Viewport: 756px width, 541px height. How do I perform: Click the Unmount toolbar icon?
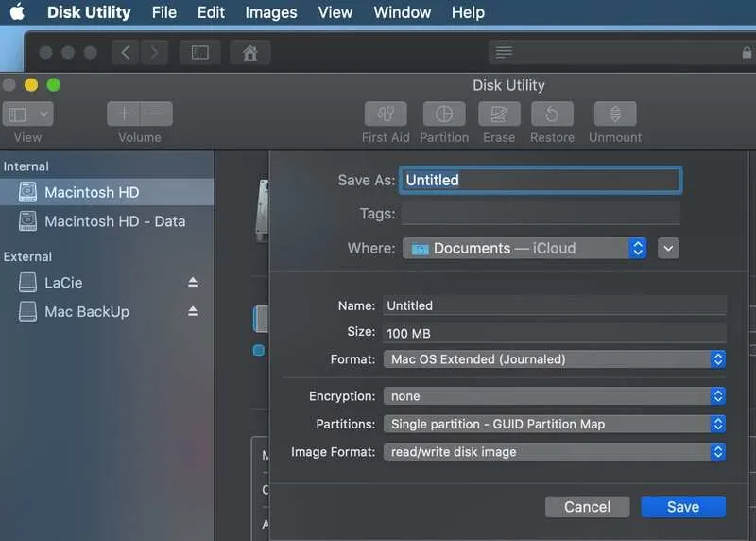pyautogui.click(x=615, y=113)
